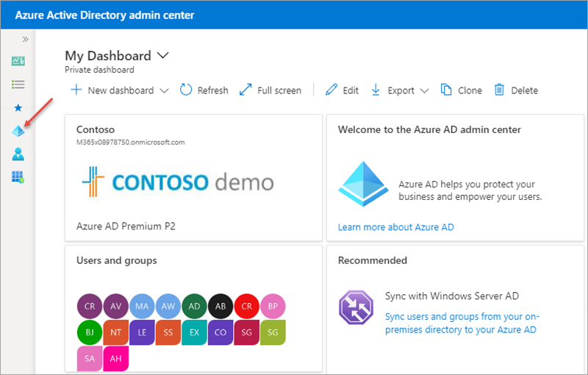Delete the dashboard using trash icon

point(516,90)
